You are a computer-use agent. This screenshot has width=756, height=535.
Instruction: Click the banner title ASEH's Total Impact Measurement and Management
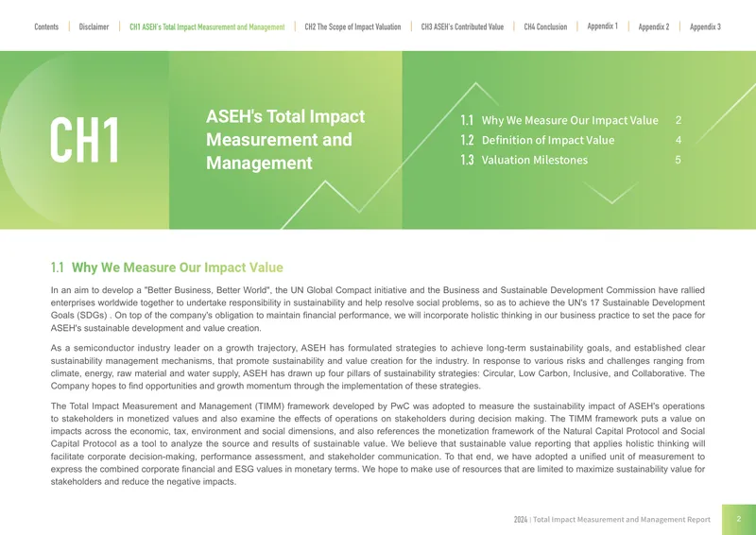click(285, 139)
